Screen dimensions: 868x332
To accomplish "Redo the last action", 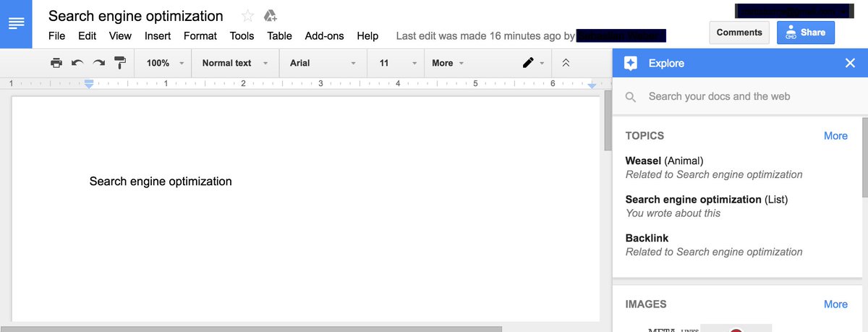I will pyautogui.click(x=99, y=63).
